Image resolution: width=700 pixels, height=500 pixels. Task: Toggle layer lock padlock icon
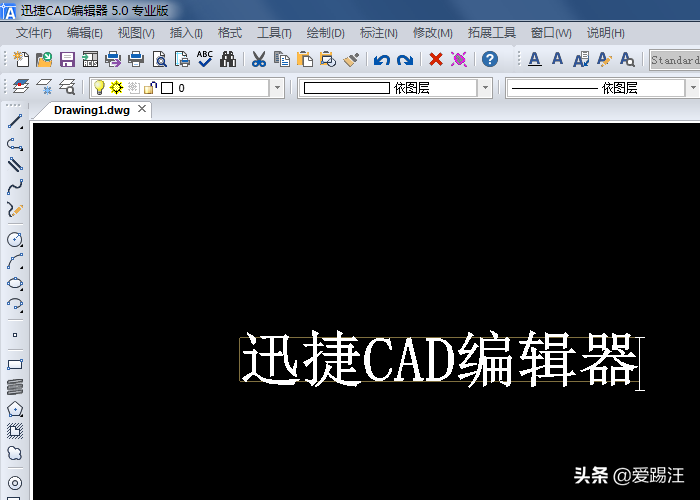150,88
